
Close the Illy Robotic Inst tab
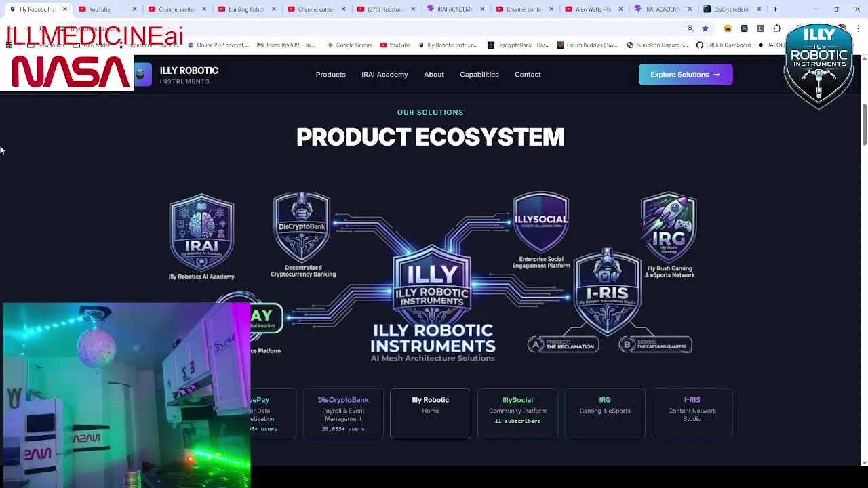(x=65, y=9)
